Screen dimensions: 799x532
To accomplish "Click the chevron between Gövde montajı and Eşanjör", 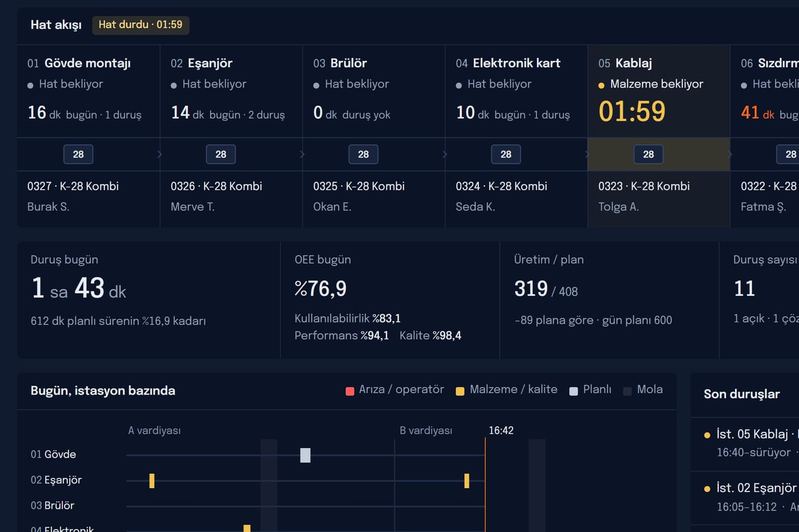I will (x=159, y=154).
